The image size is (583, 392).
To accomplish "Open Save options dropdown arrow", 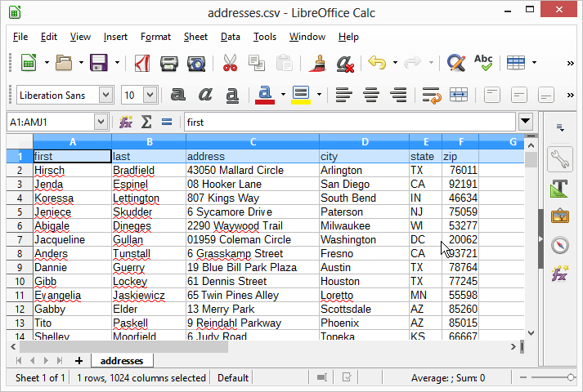I will coord(117,63).
